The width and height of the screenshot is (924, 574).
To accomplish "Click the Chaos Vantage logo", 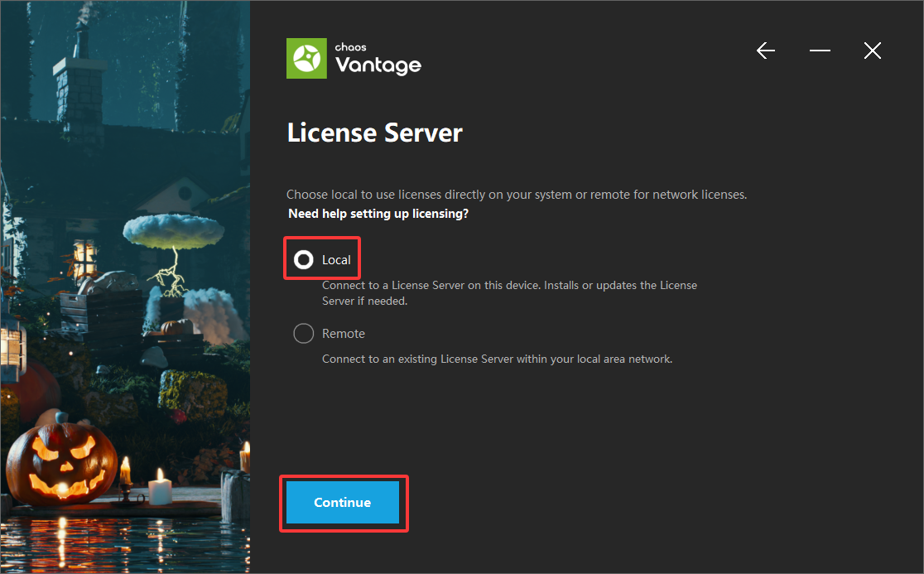I will point(354,58).
